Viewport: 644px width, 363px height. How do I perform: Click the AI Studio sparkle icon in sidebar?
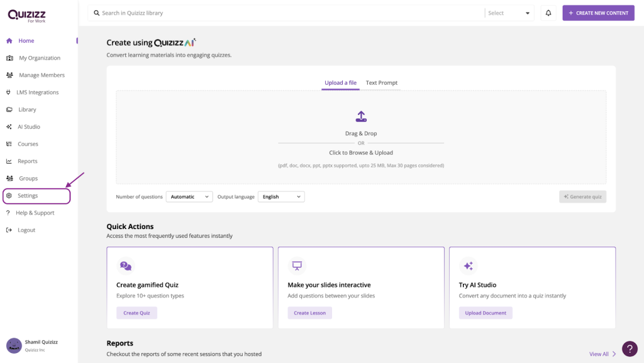(x=9, y=126)
